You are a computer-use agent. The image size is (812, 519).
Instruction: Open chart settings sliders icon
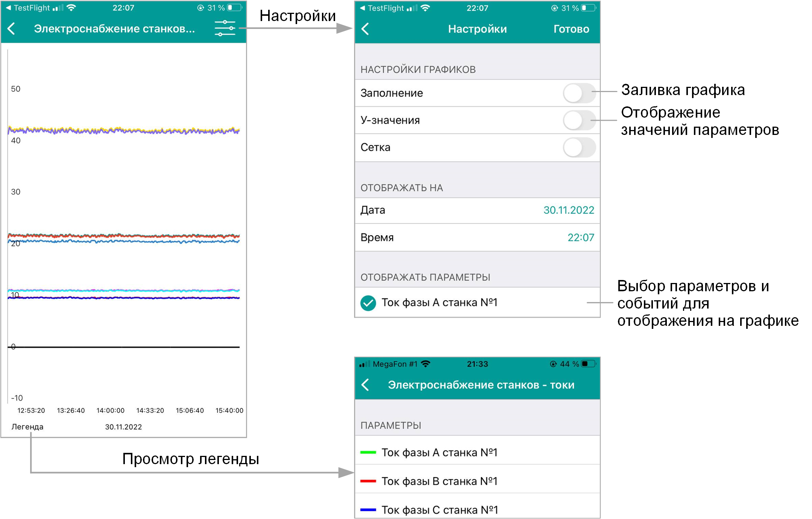tap(225, 29)
